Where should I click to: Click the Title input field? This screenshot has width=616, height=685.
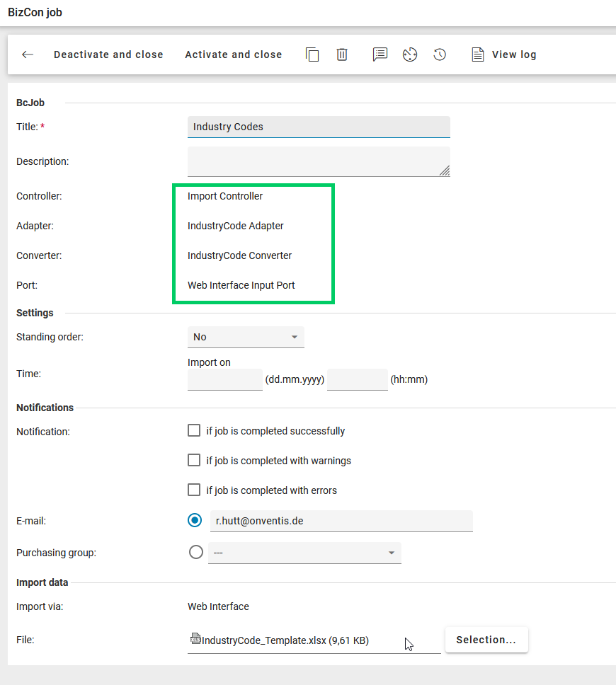pyautogui.click(x=319, y=127)
